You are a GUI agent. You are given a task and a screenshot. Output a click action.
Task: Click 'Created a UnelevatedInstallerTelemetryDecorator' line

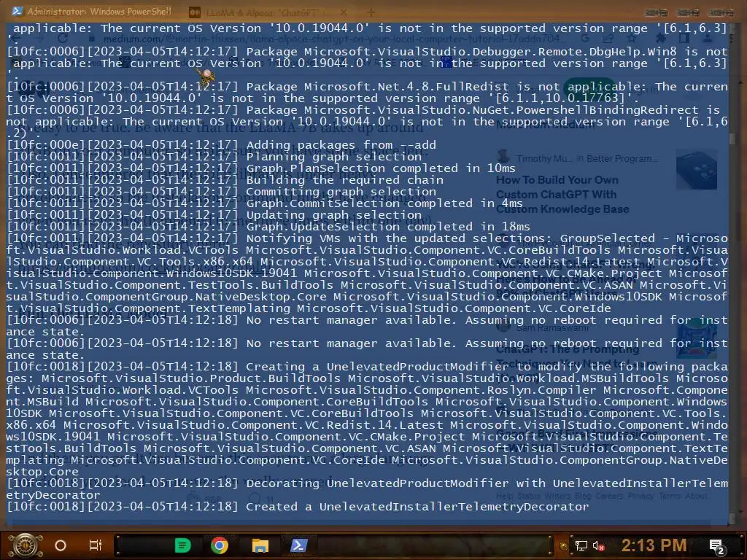click(298, 507)
